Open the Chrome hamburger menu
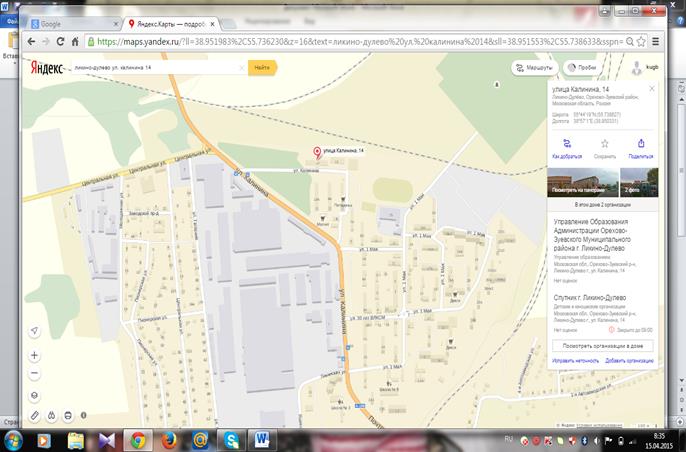Viewport: 686px width, 452px height. (x=655, y=42)
